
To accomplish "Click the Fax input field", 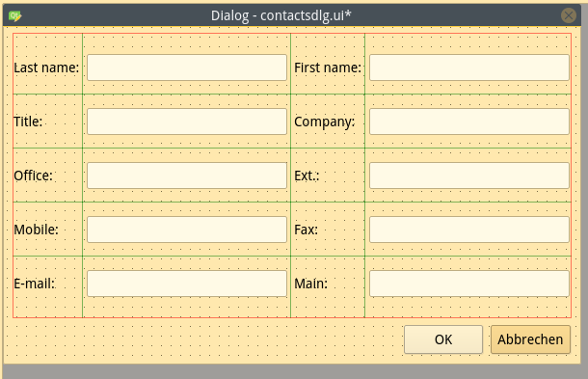I will (469, 230).
